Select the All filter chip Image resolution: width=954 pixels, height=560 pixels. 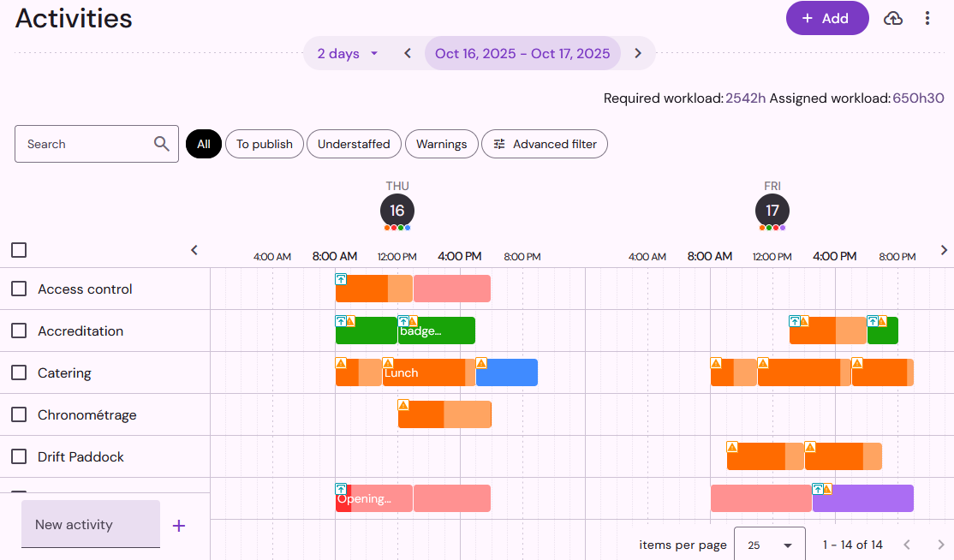coord(204,144)
